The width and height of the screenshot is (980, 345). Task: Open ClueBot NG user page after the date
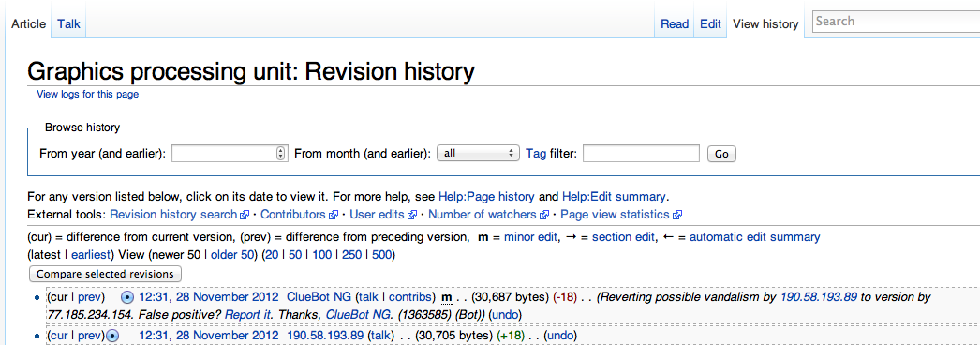(x=319, y=296)
